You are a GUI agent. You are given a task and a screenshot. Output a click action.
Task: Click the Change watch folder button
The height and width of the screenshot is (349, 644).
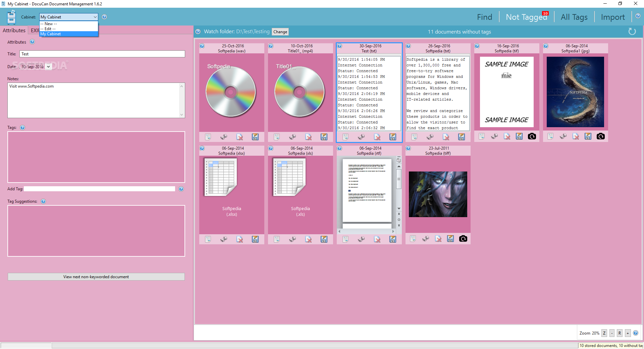[280, 32]
